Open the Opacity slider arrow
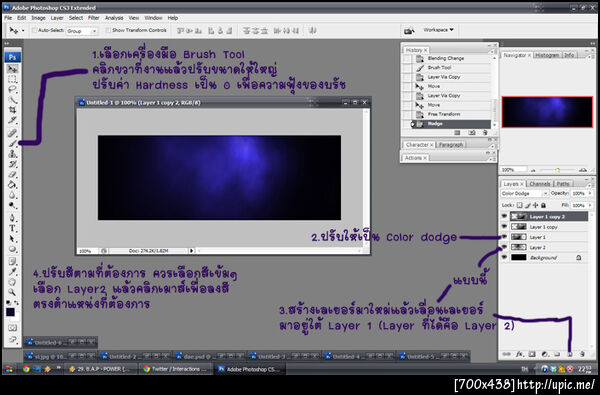The width and height of the screenshot is (600, 395). tap(589, 194)
